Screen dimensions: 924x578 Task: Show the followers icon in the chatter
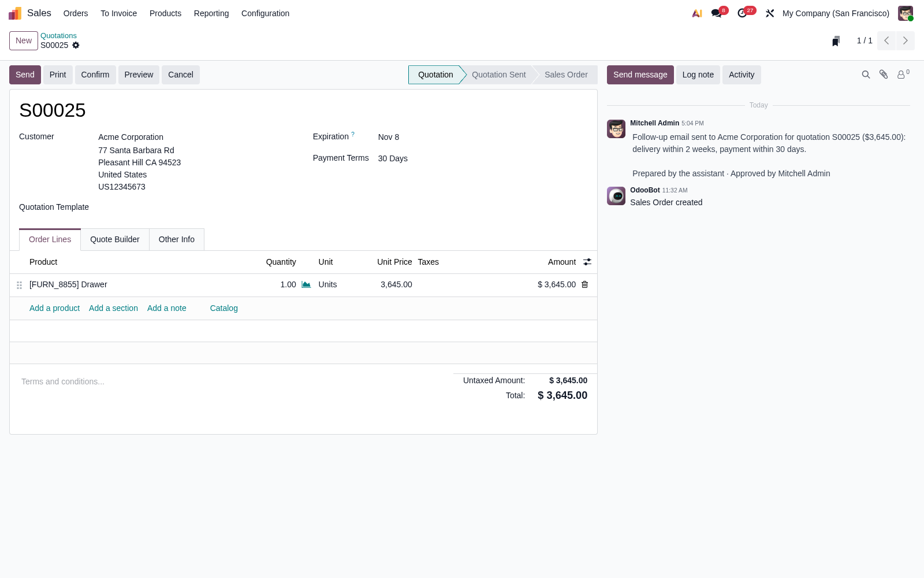(903, 75)
